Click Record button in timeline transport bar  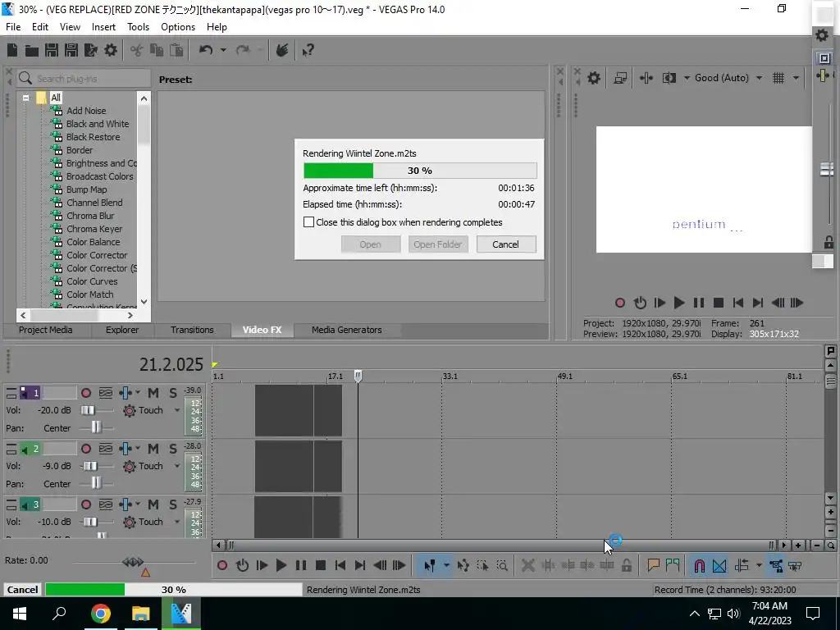(222, 565)
